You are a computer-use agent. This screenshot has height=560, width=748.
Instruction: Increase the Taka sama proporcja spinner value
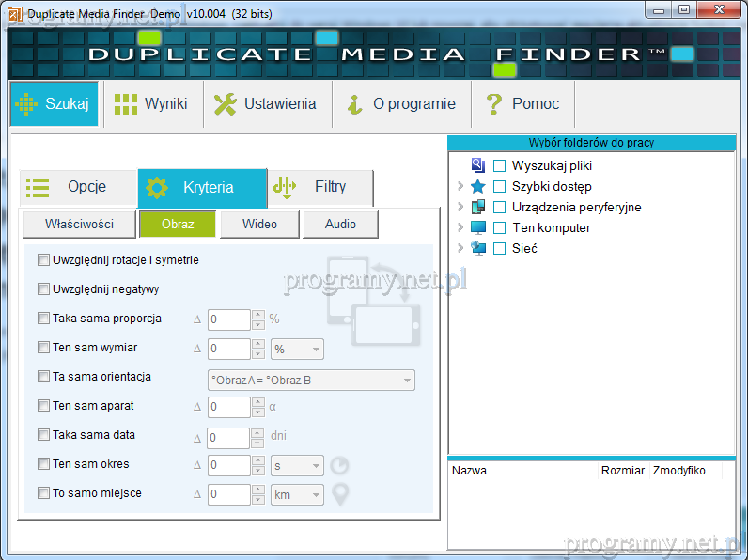coord(257,315)
